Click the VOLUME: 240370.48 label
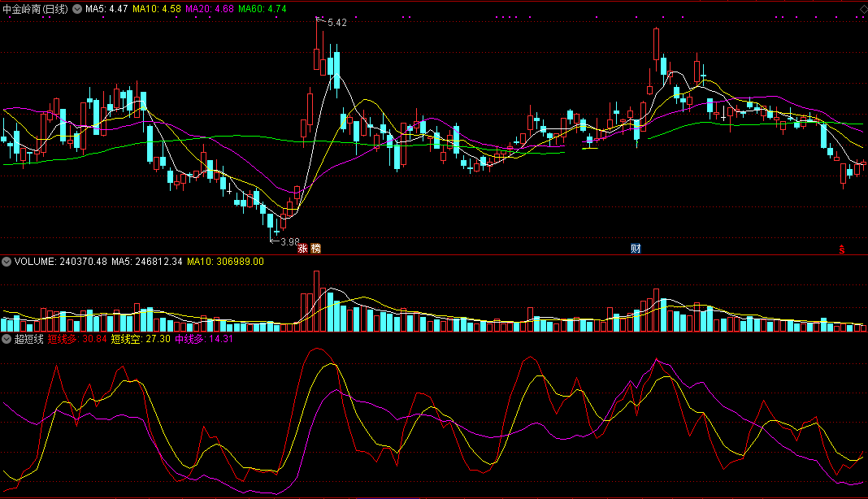Viewport: 868px width, 499px height. point(61,262)
